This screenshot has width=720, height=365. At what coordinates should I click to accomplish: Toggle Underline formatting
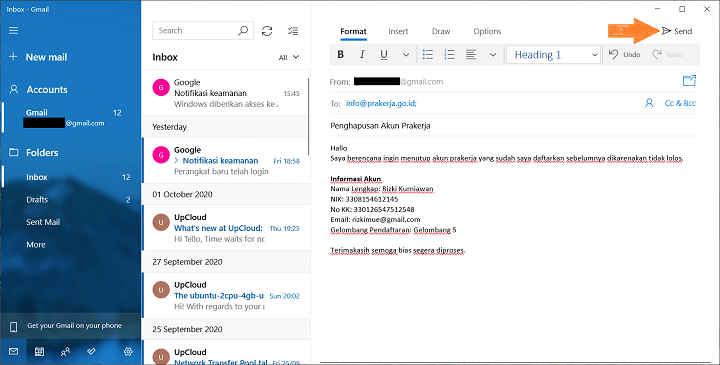384,55
